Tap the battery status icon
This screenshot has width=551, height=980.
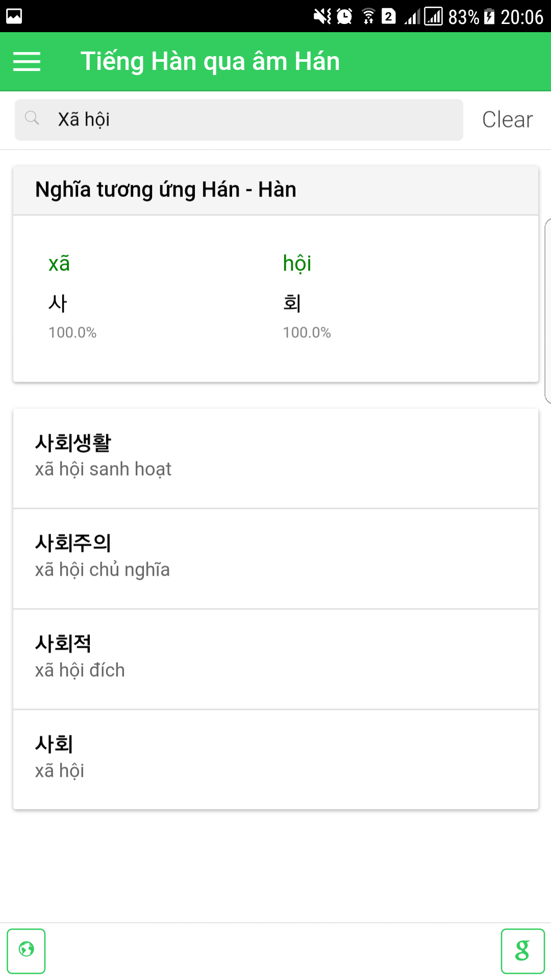coord(489,16)
